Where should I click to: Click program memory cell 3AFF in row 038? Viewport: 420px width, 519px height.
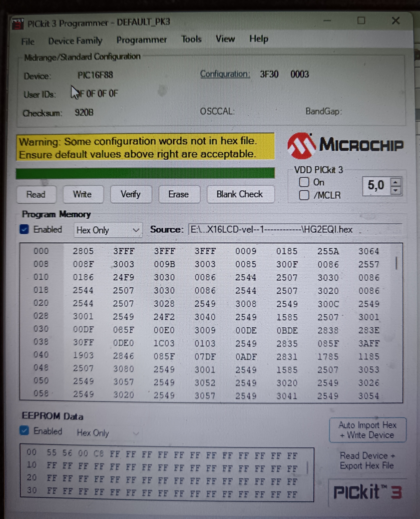click(369, 343)
